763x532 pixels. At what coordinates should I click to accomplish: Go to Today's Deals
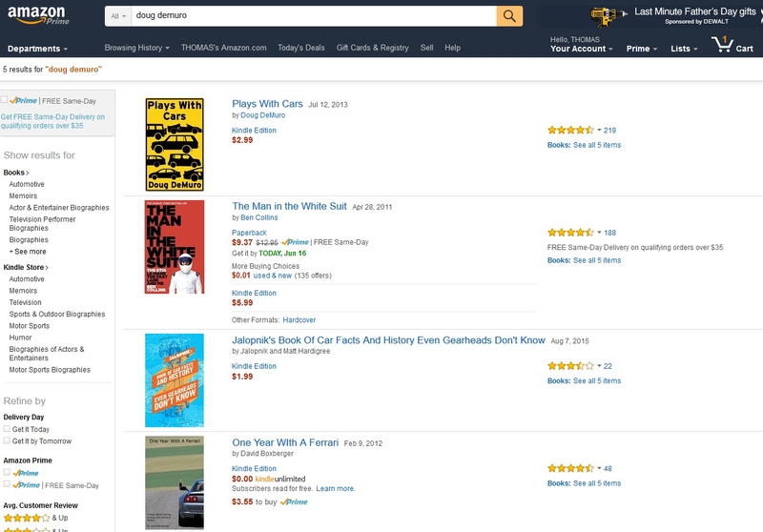click(301, 48)
